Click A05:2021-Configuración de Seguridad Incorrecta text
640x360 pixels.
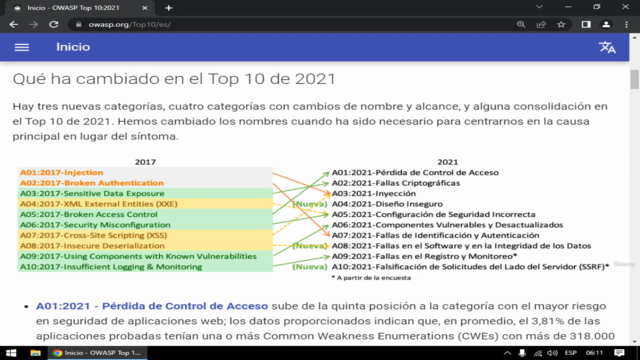click(433, 215)
